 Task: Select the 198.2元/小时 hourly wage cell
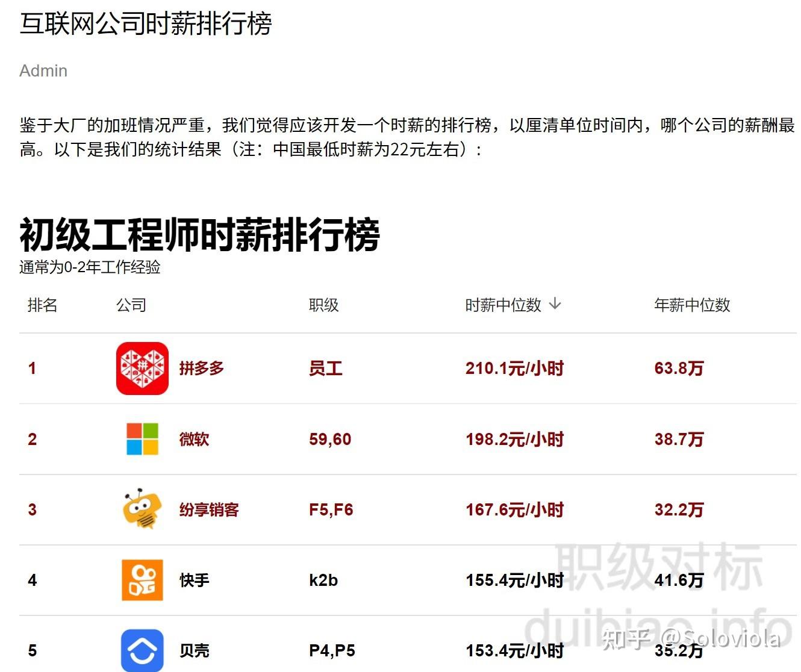coord(514,439)
